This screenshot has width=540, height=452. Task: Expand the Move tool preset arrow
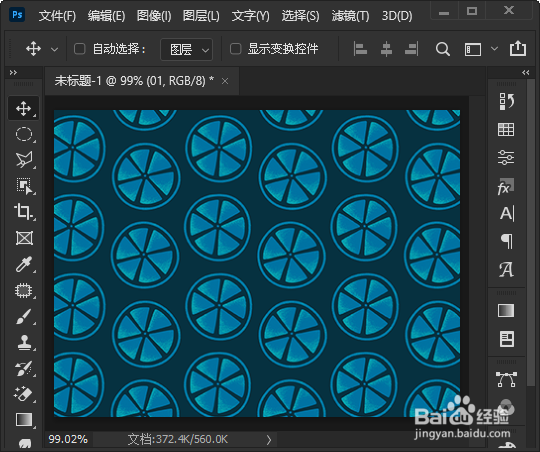54,50
